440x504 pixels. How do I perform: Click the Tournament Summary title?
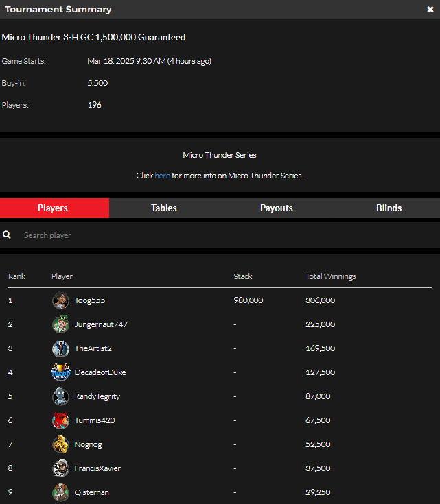click(x=58, y=10)
